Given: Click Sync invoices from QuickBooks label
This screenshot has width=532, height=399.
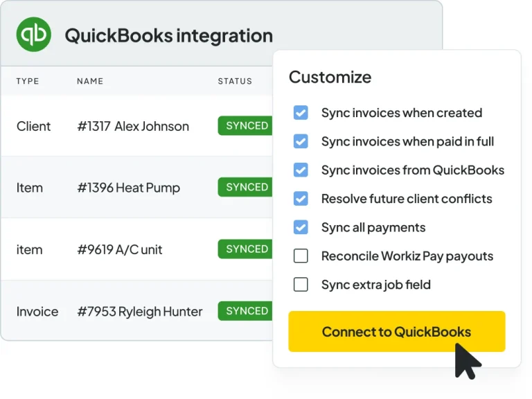Looking at the screenshot, I should point(413,170).
